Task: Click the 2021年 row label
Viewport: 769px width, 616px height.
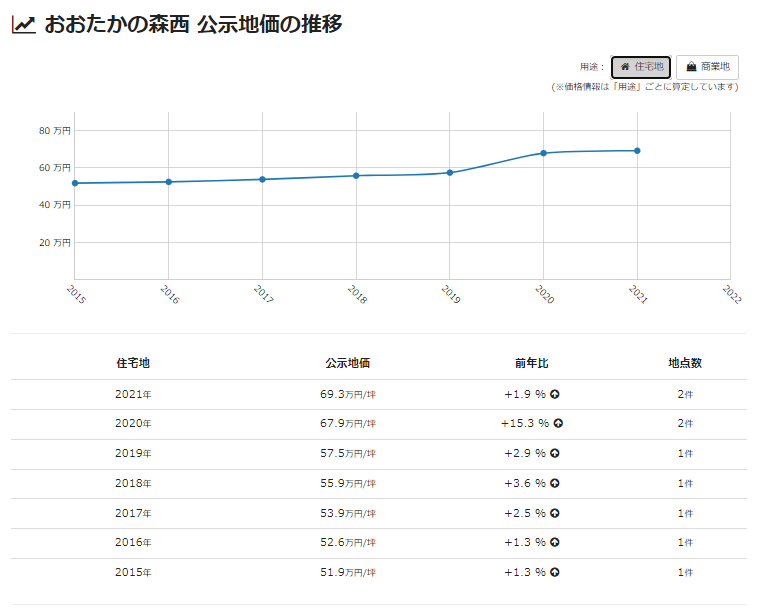Action: click(x=133, y=394)
